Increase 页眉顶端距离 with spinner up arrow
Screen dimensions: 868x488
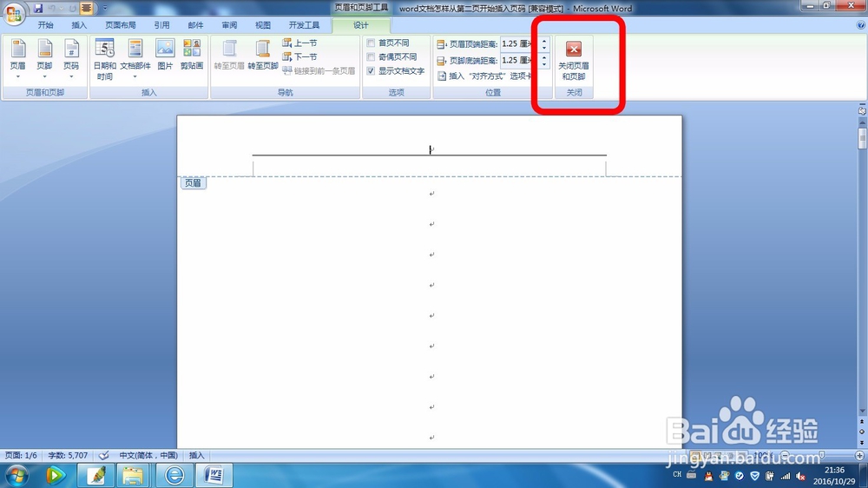pos(544,41)
